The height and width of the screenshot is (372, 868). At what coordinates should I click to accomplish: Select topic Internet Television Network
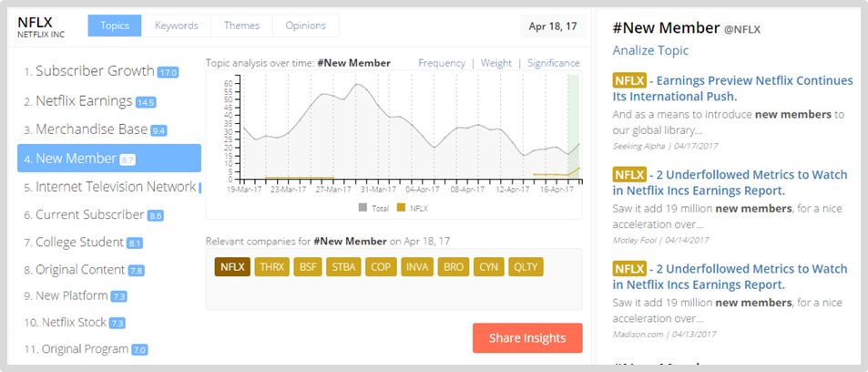116,187
